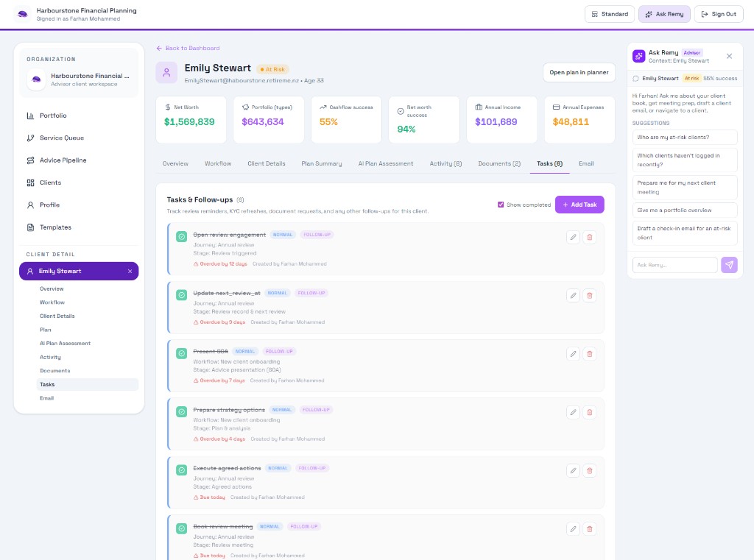
Task: Uncheck Prepare strategy options completed checkmark
Action: click(x=181, y=412)
